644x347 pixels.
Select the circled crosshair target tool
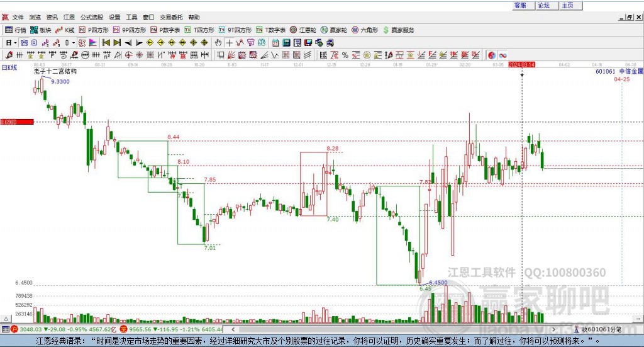[128, 55]
